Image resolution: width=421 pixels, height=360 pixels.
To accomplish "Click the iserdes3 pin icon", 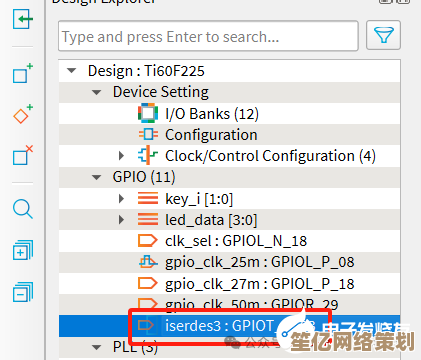I will (x=146, y=325).
